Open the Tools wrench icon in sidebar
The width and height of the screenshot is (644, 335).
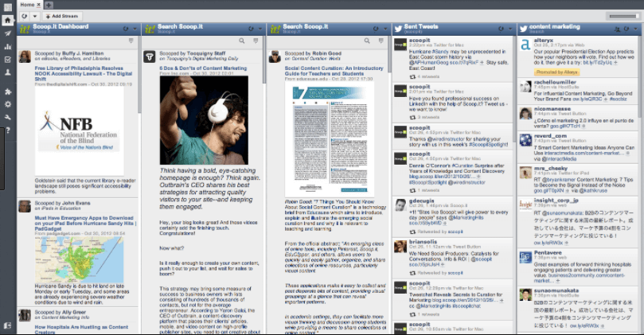click(x=8, y=118)
